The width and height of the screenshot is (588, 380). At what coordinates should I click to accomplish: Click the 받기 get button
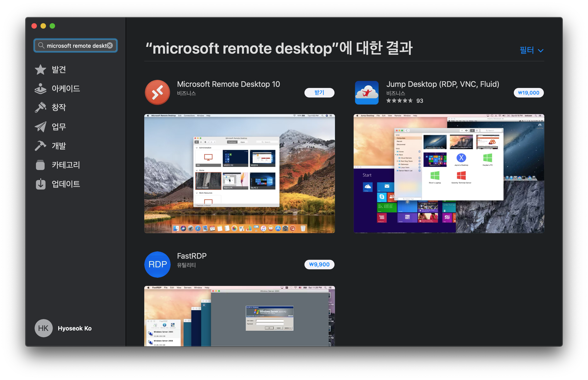pyautogui.click(x=319, y=92)
